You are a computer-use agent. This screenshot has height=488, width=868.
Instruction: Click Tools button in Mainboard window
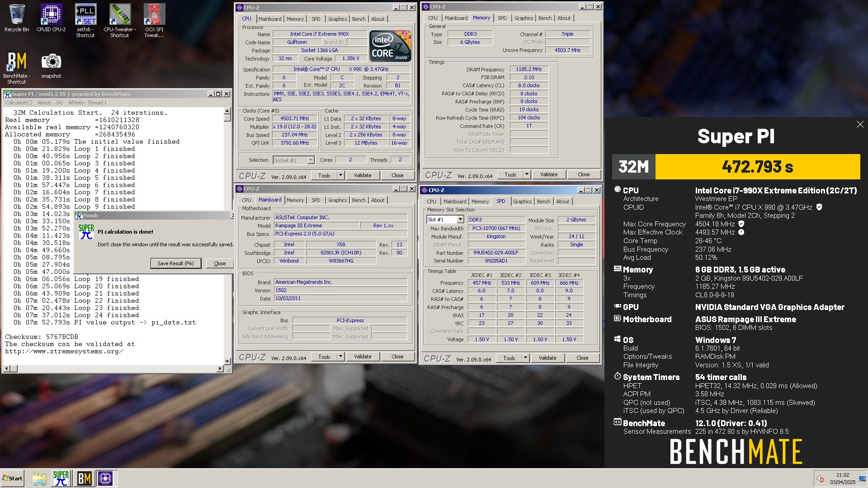324,357
